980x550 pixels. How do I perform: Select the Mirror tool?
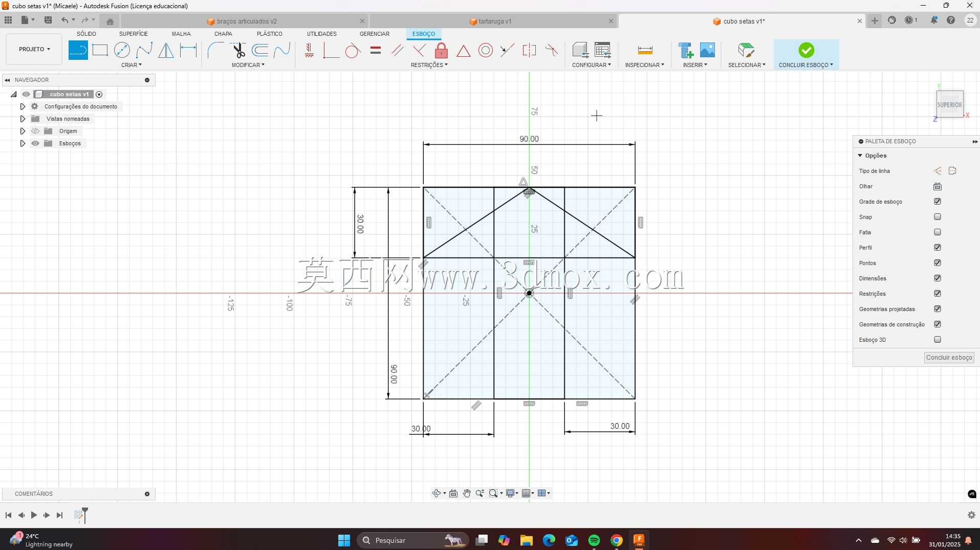coord(166,50)
